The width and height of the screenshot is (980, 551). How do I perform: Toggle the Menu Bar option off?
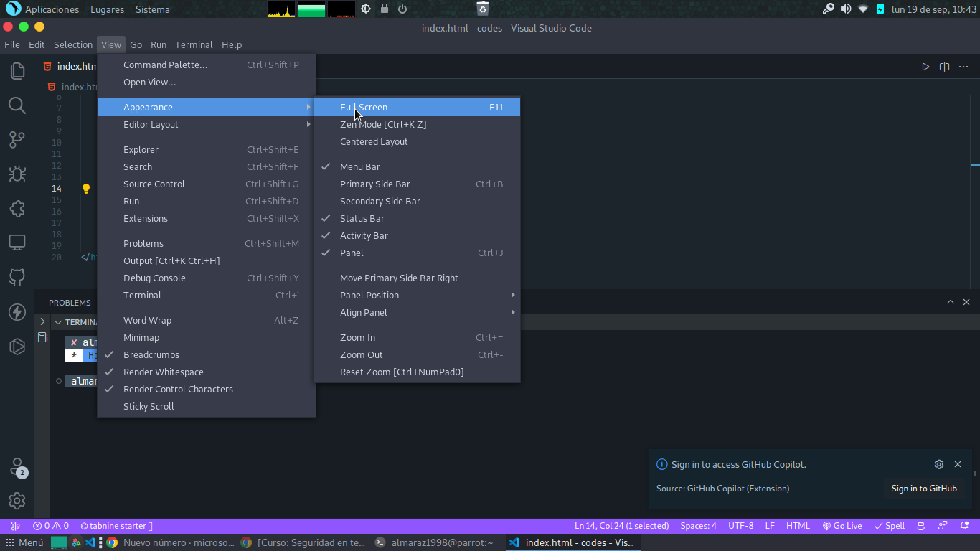(x=360, y=166)
